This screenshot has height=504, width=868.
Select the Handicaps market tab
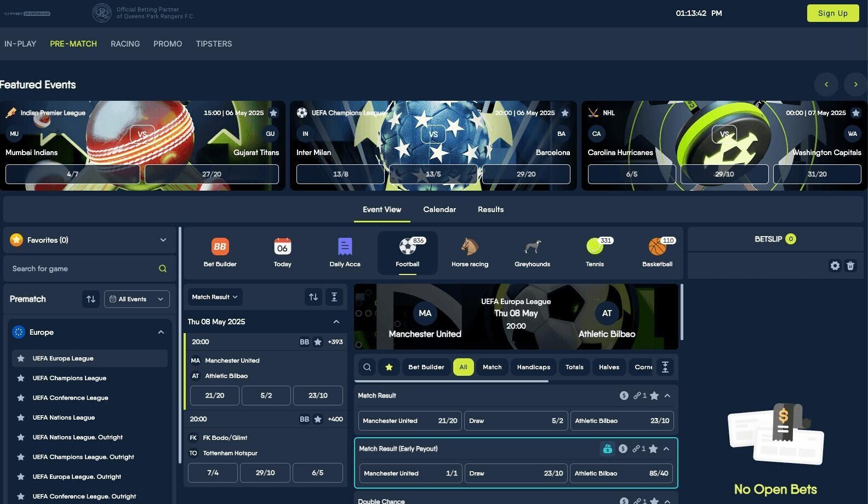(x=533, y=367)
